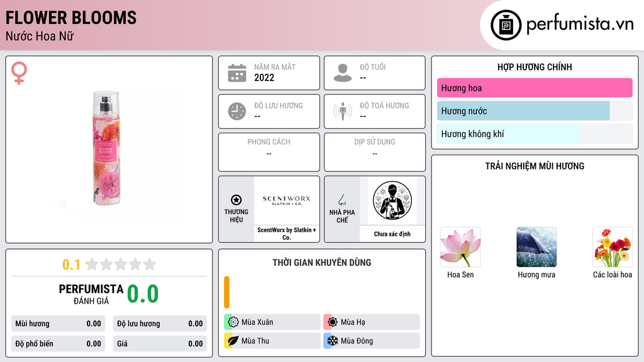The height and width of the screenshot is (362, 644).
Task: Click the FLOWER BLOOMS title
Action: point(71,18)
